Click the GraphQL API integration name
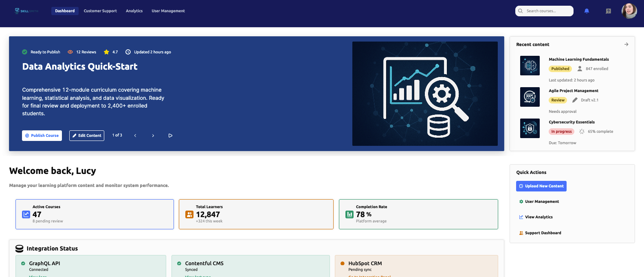 (44, 264)
